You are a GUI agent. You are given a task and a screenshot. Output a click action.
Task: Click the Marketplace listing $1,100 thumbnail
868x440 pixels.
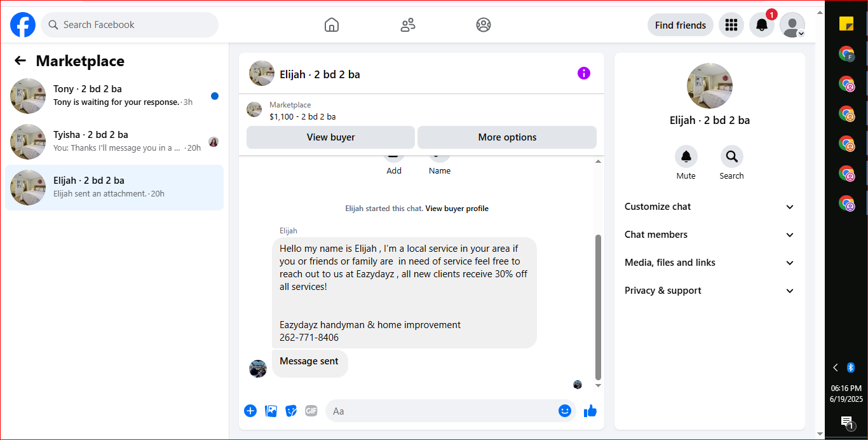[x=254, y=109]
